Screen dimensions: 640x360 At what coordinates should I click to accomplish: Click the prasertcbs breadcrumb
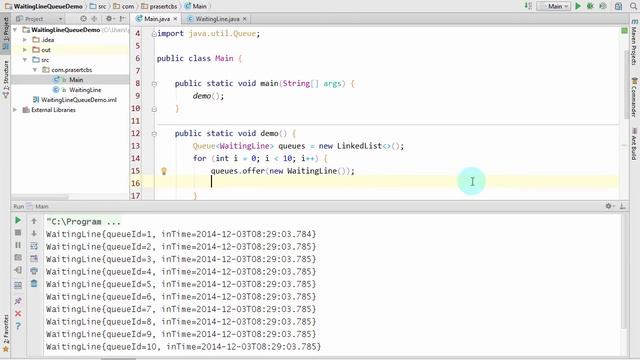point(159,6)
